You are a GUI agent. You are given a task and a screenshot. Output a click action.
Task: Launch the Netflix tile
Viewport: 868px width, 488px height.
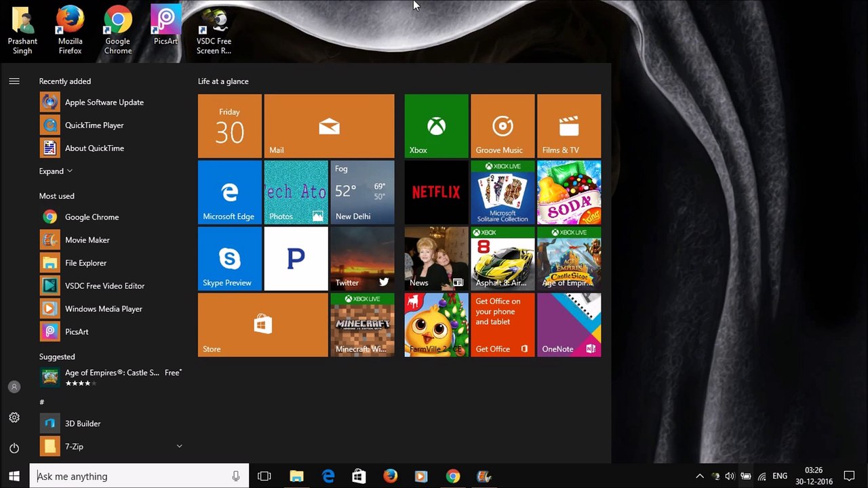click(x=436, y=192)
